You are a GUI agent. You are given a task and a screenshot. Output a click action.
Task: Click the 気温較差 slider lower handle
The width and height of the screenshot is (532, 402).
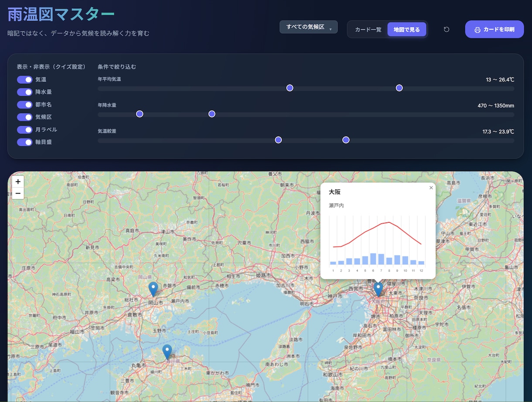click(278, 140)
